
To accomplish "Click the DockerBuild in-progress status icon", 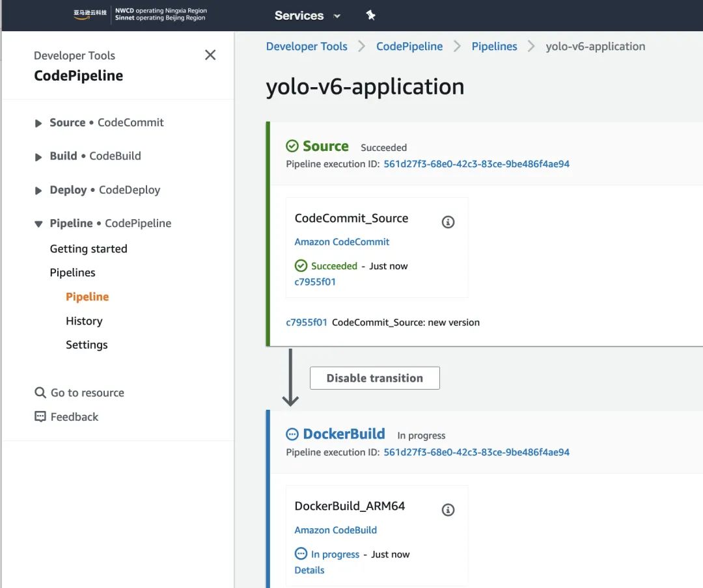I will [292, 434].
